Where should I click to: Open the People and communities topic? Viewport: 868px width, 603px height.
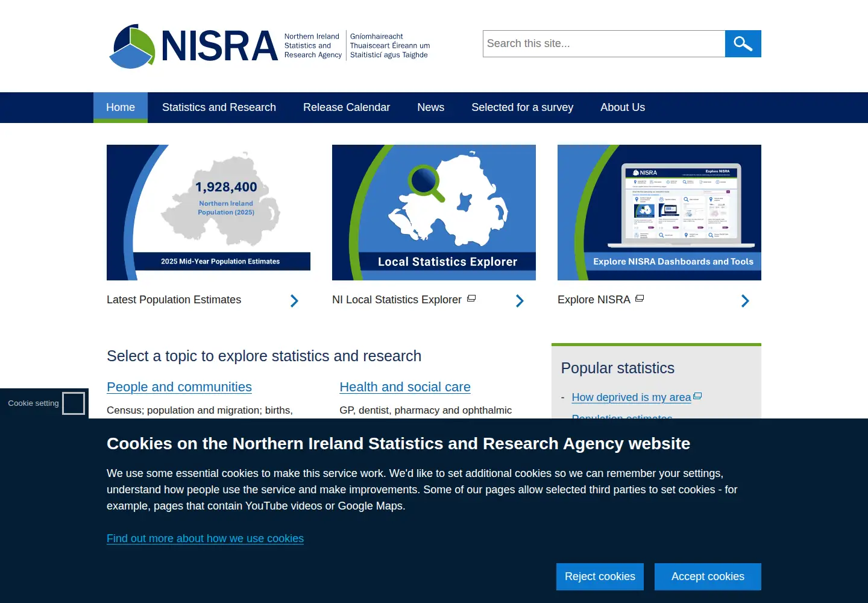click(179, 387)
